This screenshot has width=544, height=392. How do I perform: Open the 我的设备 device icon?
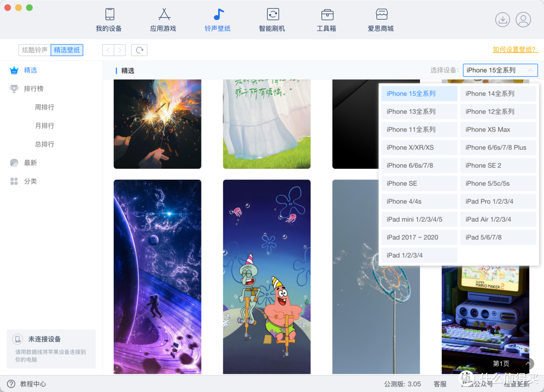tap(110, 14)
